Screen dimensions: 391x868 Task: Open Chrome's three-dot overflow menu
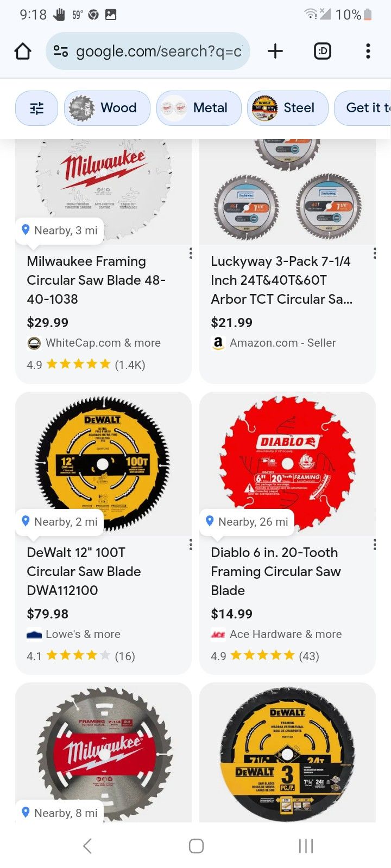(x=368, y=52)
